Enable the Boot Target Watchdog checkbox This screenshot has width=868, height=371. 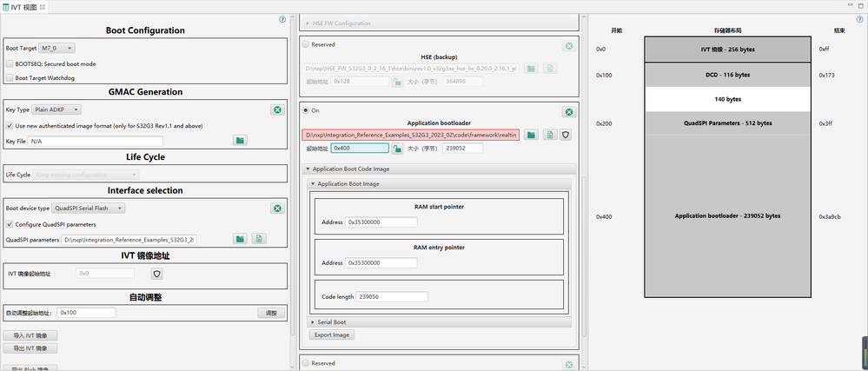[10, 78]
